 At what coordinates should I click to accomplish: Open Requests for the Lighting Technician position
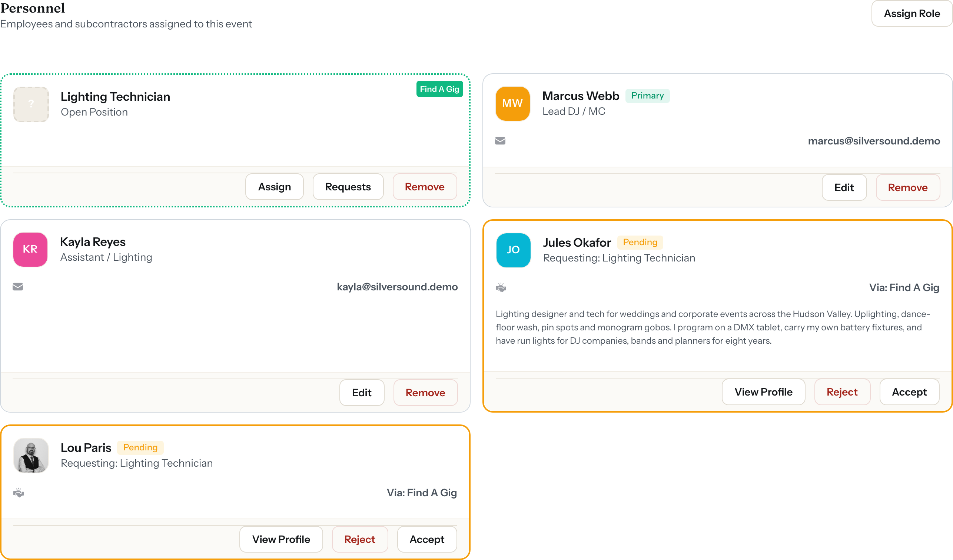[348, 187]
